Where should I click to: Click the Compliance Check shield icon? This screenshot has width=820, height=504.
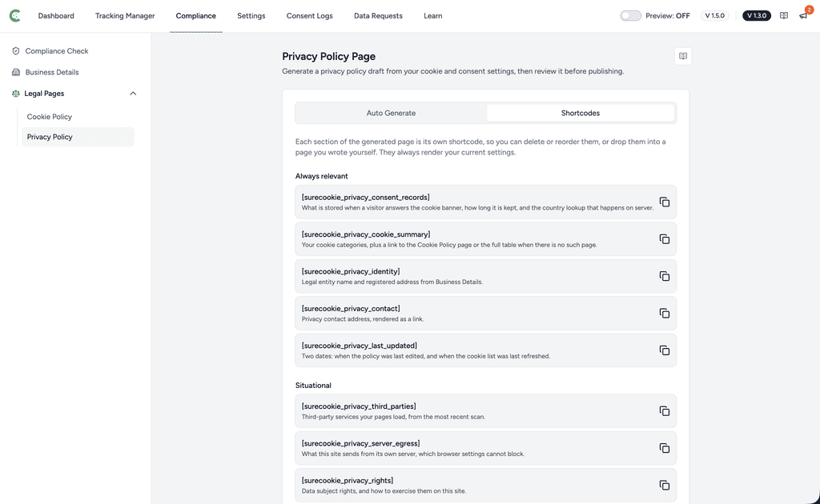pyautogui.click(x=16, y=50)
